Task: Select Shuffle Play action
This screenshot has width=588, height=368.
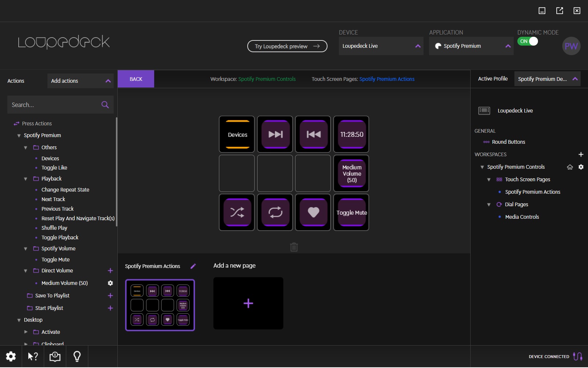Action: pos(54,228)
